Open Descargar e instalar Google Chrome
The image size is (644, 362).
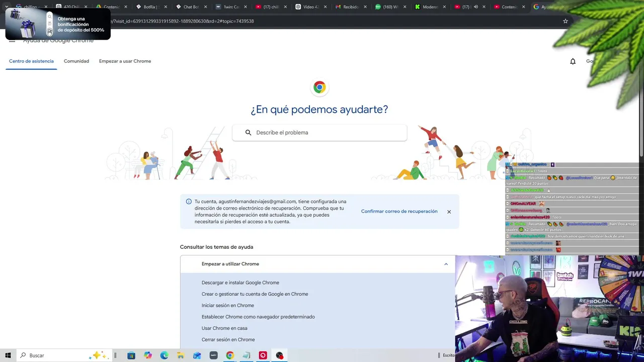coord(240,283)
